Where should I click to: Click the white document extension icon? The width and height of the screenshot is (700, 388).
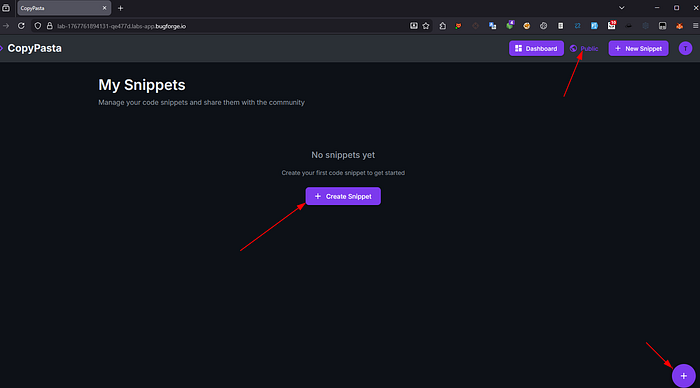(560, 26)
